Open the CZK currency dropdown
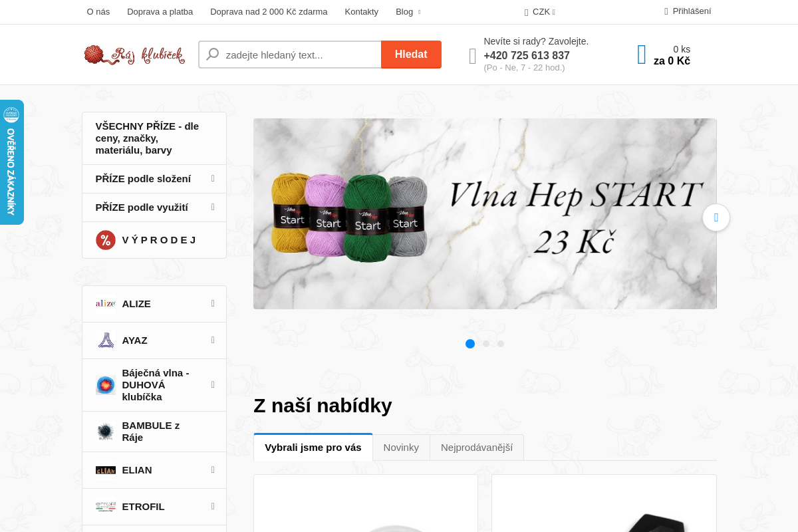 click(540, 12)
